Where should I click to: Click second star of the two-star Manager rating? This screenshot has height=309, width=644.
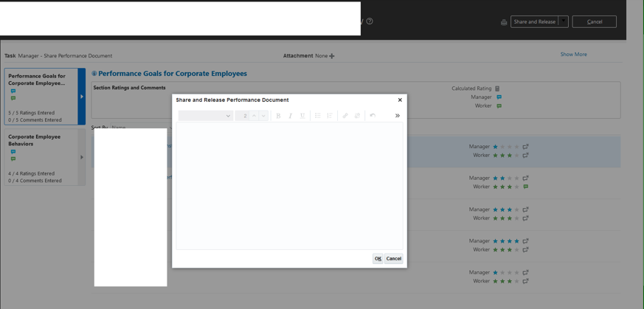502,178
